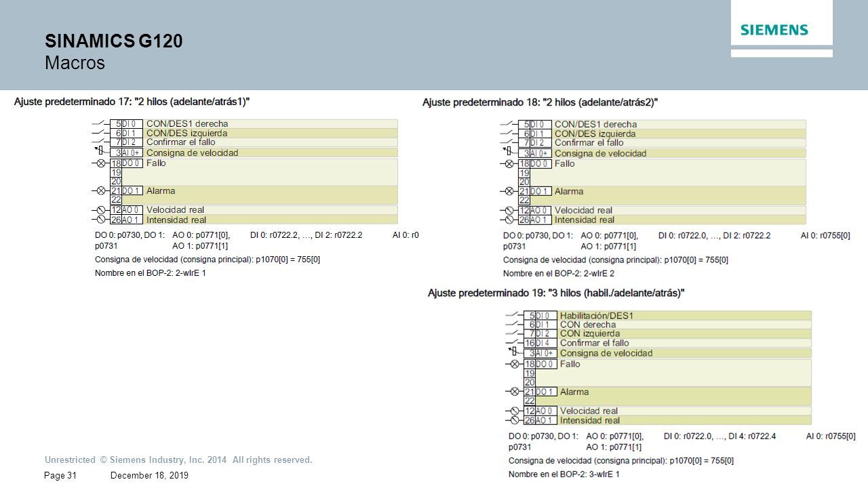Click "Velocidad real" row in macro 19
Image resolution: width=868 pixels, height=488 pixels.
pos(667,411)
